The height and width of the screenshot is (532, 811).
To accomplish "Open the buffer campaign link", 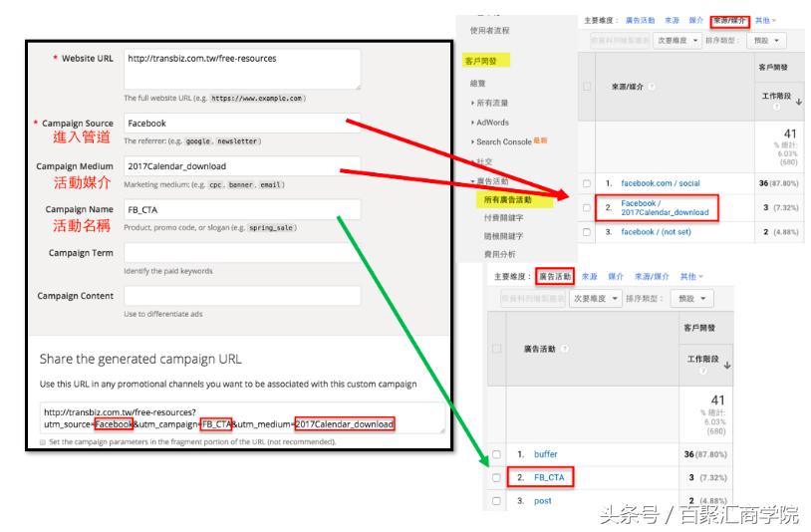I will (545, 454).
